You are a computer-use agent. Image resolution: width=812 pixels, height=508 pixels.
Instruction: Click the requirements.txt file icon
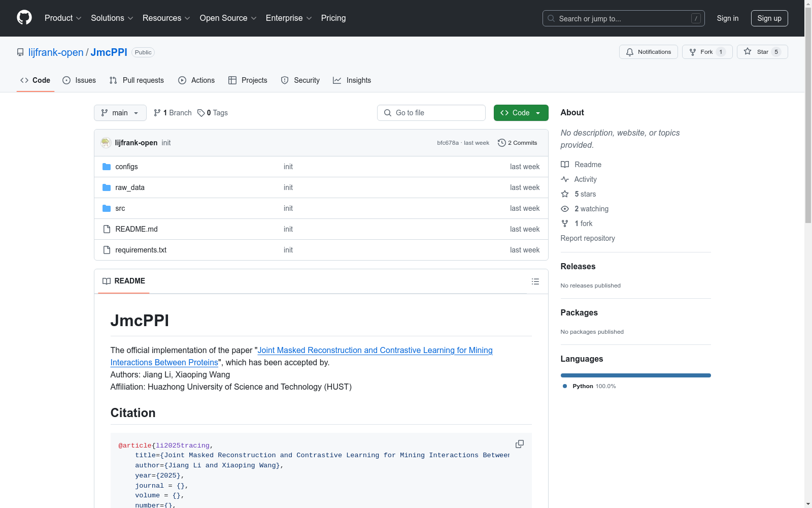(107, 250)
